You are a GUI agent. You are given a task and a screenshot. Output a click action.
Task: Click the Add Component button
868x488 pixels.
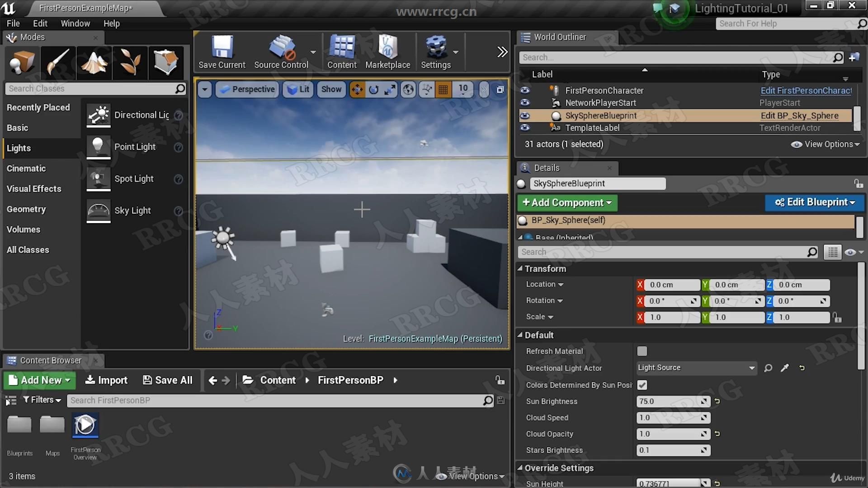(x=567, y=202)
